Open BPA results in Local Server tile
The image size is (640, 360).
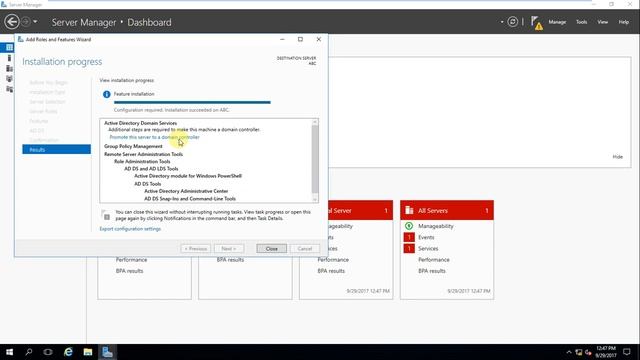click(331, 271)
